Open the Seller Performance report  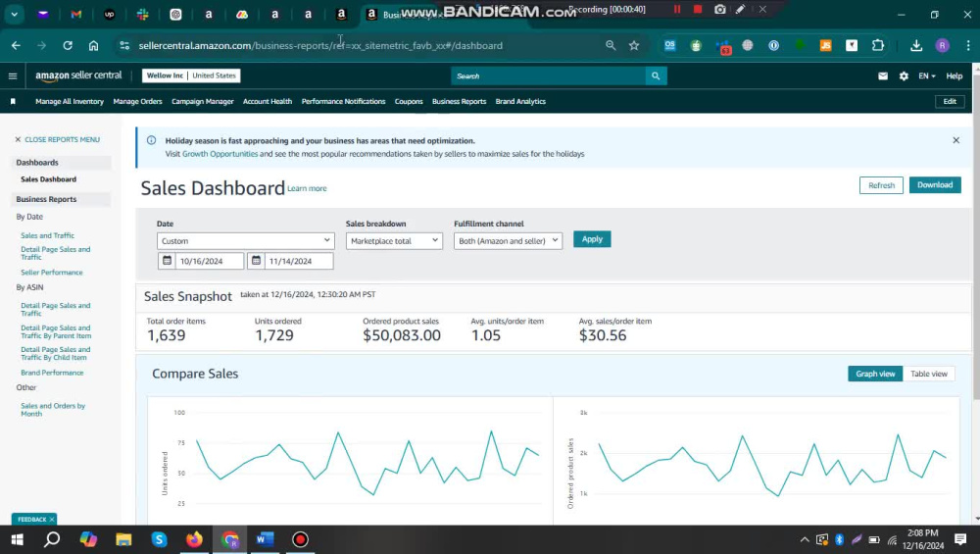point(52,273)
